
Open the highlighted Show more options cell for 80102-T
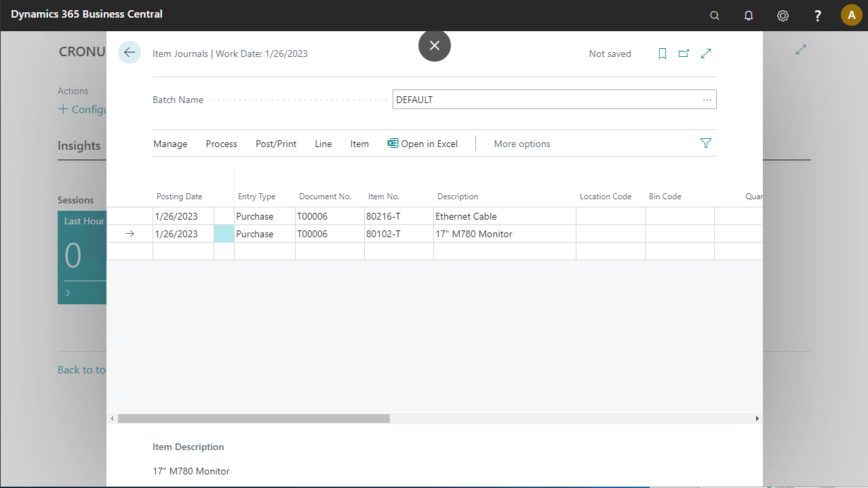tap(224, 234)
